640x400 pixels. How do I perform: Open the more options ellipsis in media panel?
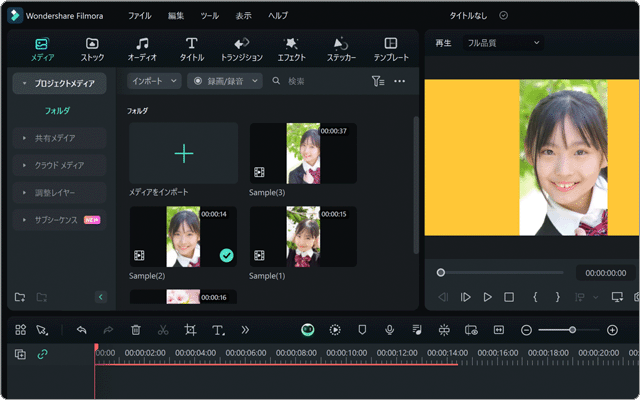[x=400, y=81]
